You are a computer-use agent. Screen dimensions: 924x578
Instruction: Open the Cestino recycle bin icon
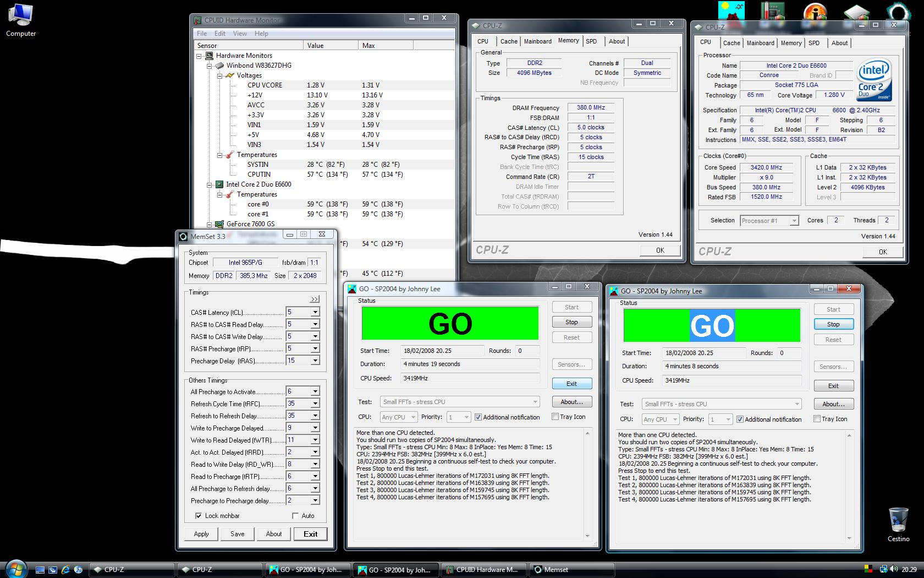tap(898, 525)
